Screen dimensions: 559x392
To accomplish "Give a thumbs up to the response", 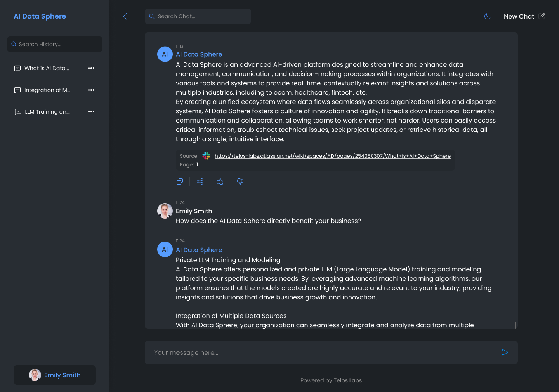I will 220,181.
